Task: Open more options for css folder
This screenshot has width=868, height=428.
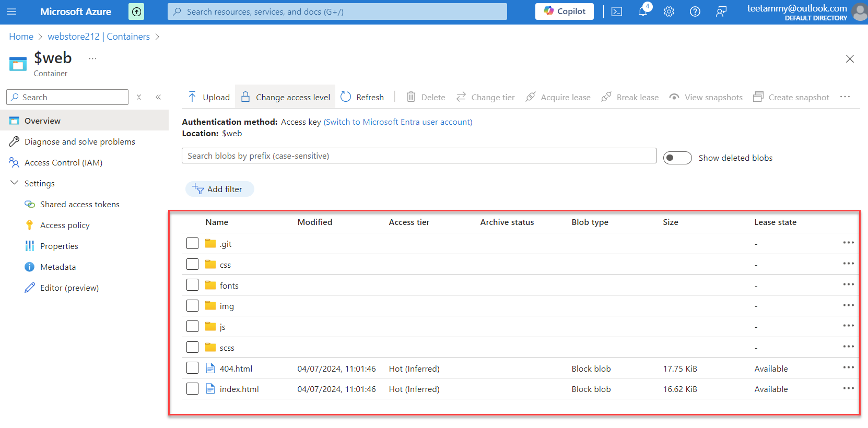Action: pos(848,264)
